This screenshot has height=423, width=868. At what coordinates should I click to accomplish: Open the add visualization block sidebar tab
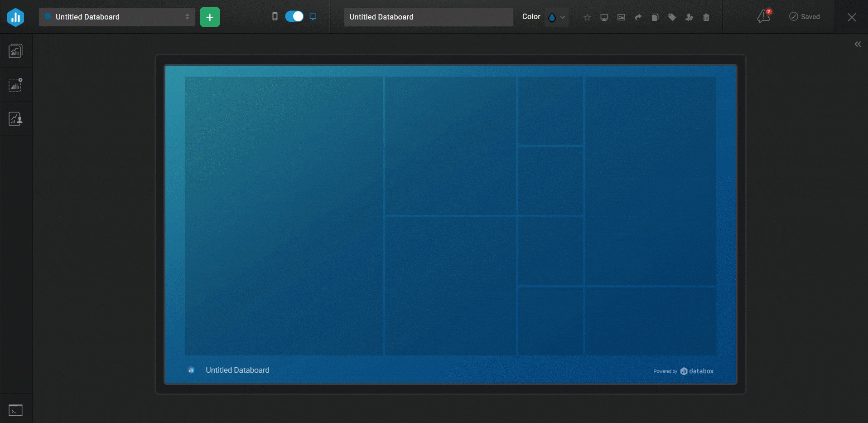(16, 85)
